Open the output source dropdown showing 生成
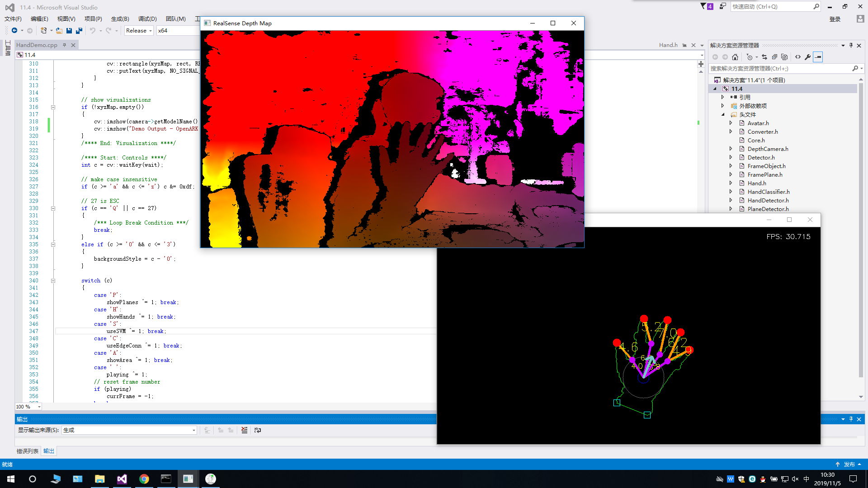Image resolution: width=868 pixels, height=488 pixels. pyautogui.click(x=129, y=430)
